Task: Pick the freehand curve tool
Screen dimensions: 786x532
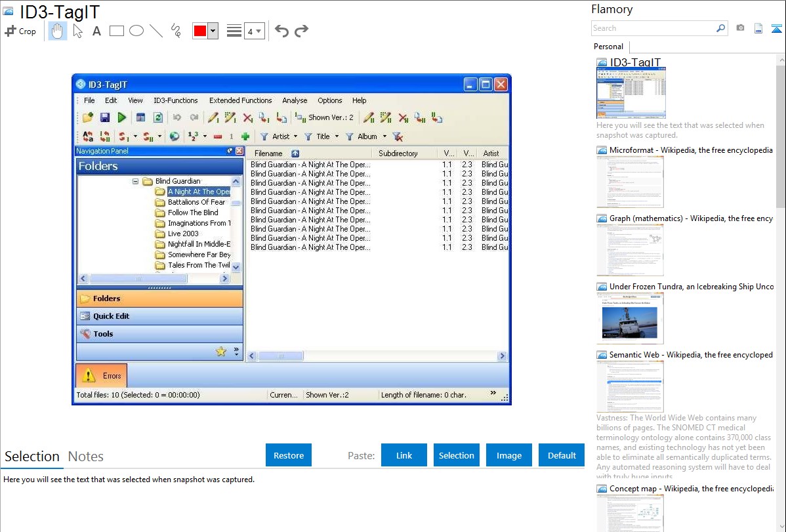Action: pos(176,31)
